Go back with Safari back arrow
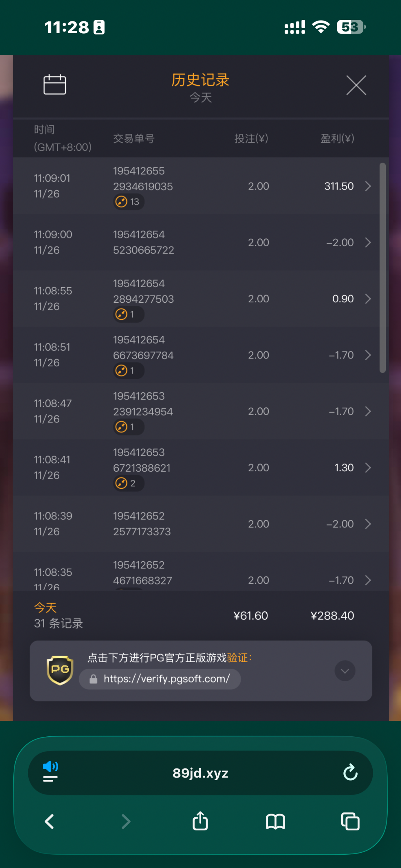 pyautogui.click(x=50, y=821)
